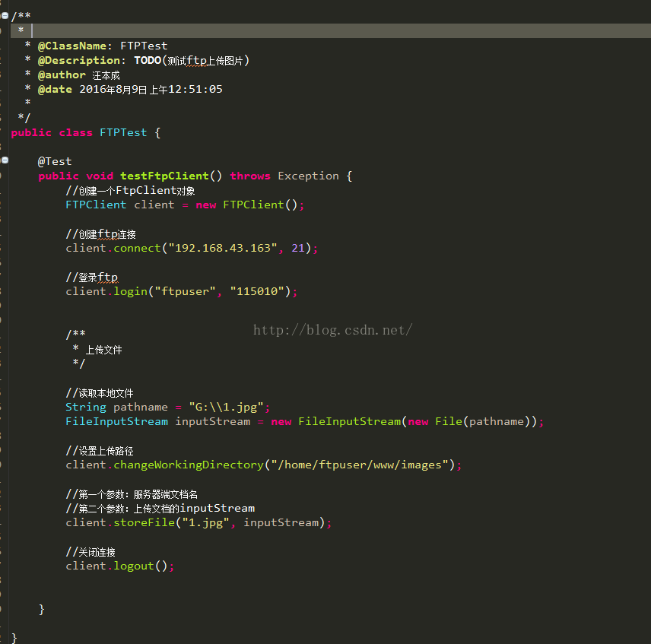Click the "login" method call

(130, 292)
